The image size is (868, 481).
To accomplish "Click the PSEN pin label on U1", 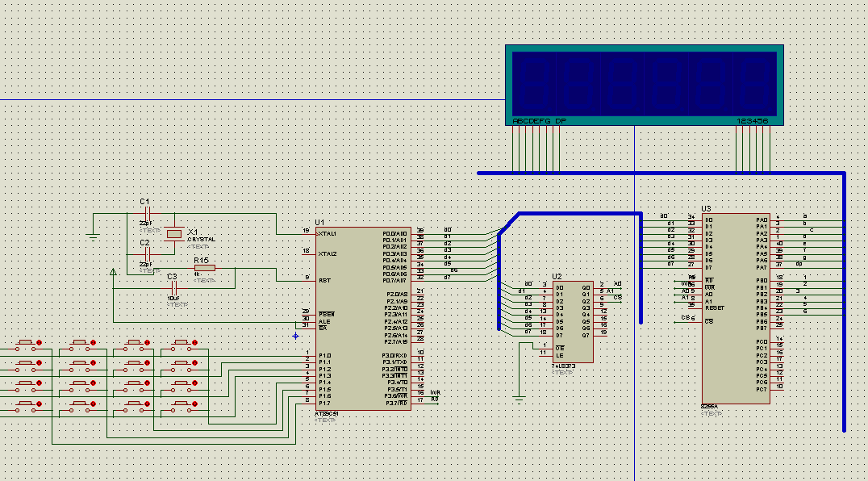I will pos(327,315).
